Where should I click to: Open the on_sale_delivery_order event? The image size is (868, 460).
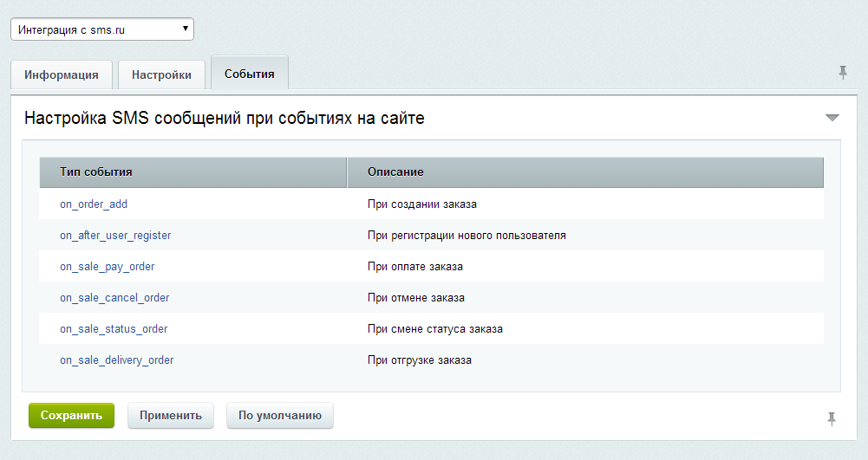point(117,360)
